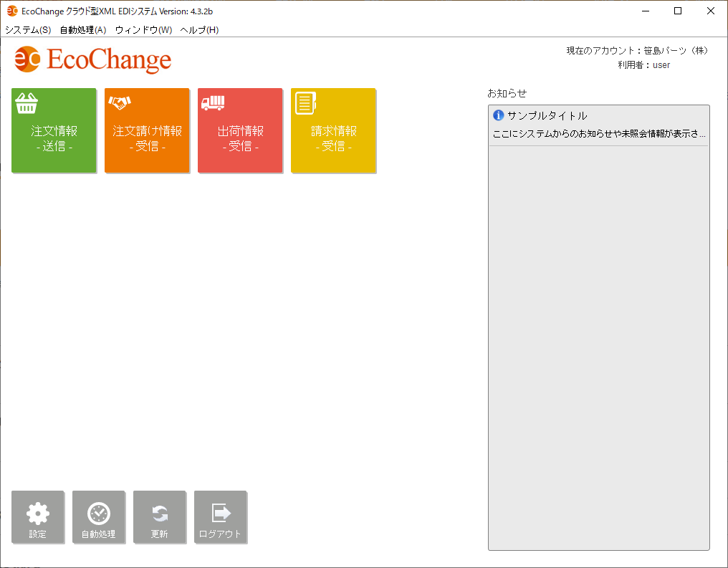Click the 現在のアカウント：笹島パーツ（株） label

coord(637,51)
